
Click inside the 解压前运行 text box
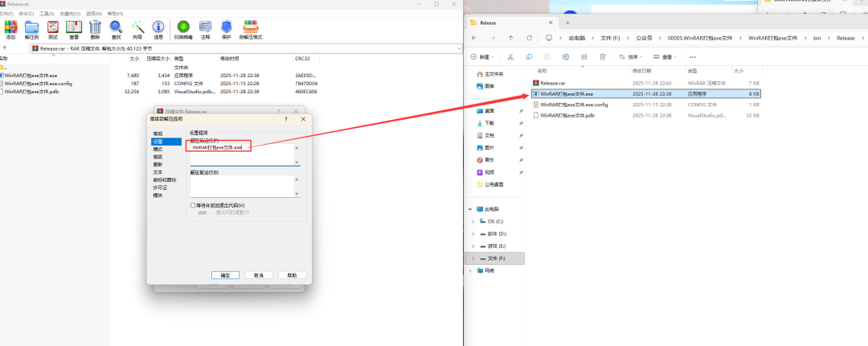tap(245, 187)
